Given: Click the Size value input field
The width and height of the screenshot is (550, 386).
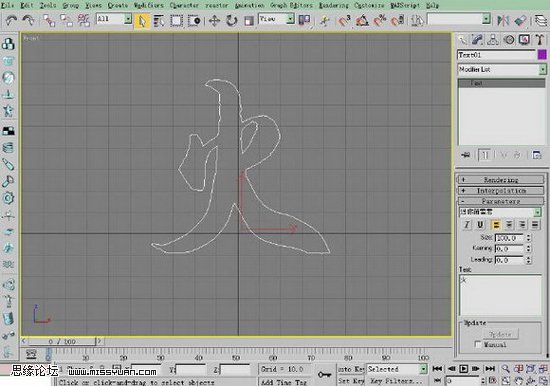Looking at the screenshot, I should 509,238.
